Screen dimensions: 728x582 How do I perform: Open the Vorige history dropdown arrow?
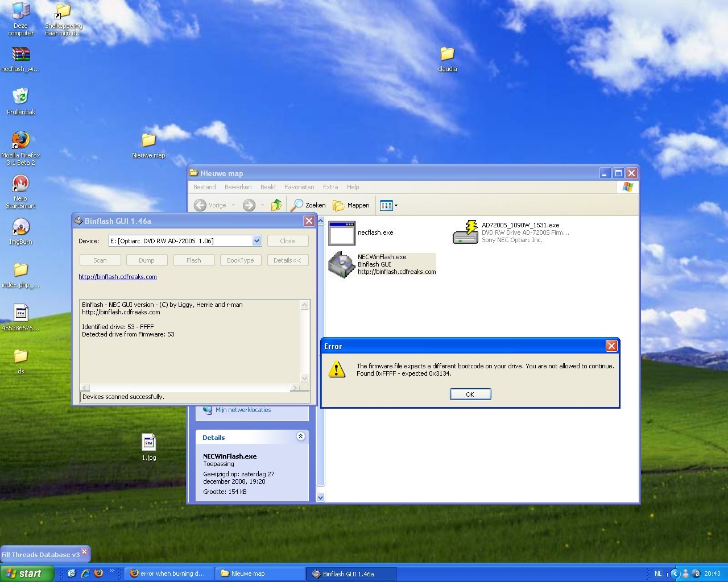(x=233, y=205)
